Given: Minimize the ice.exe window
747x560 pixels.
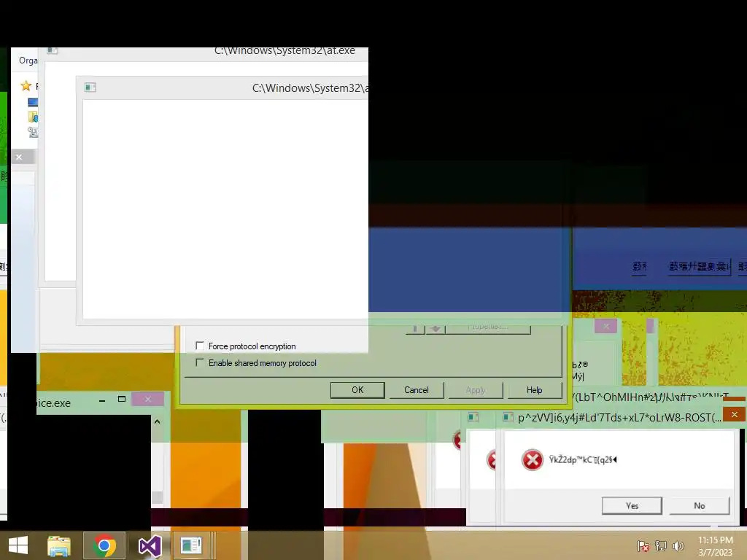Looking at the screenshot, I should pyautogui.click(x=102, y=401).
